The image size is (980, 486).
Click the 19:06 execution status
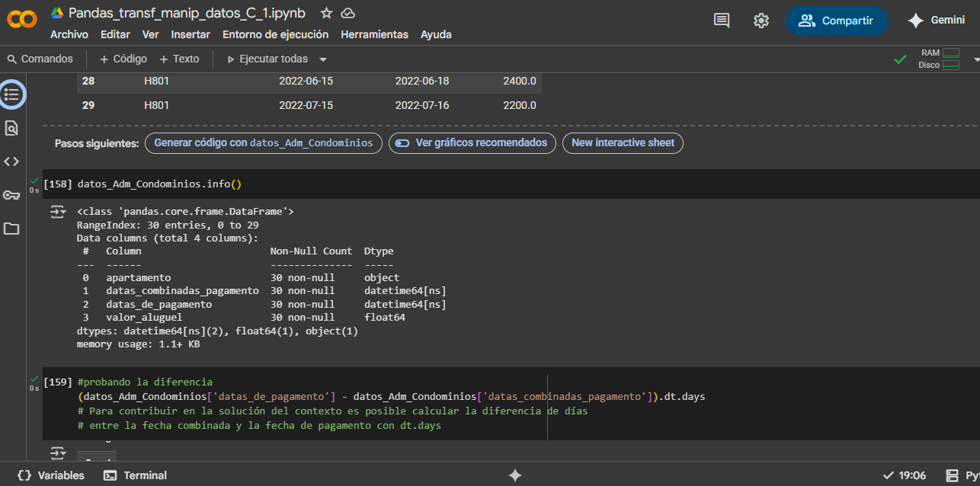point(905,475)
